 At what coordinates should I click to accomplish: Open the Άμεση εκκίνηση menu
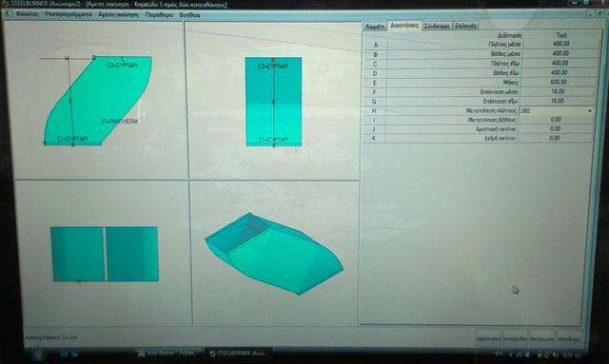118,15
